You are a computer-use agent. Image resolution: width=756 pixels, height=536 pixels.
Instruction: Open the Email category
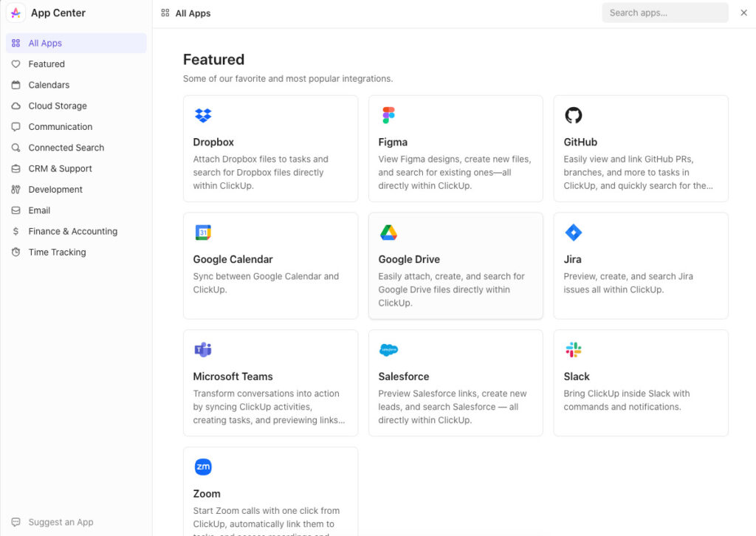click(x=76, y=210)
